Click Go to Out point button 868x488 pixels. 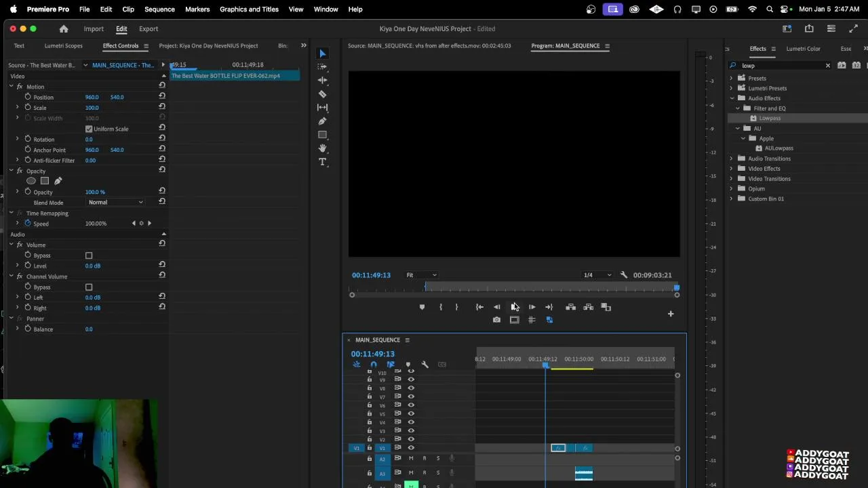(549, 307)
